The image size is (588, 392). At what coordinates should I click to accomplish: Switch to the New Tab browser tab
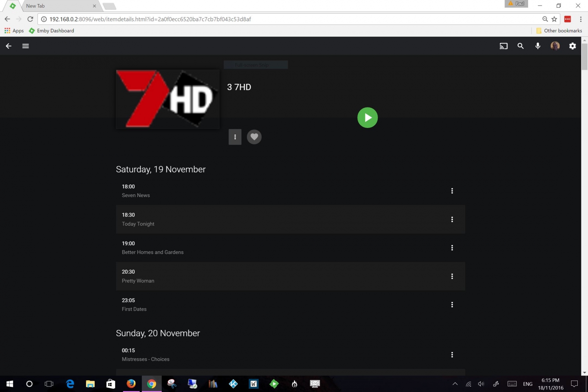click(55, 6)
